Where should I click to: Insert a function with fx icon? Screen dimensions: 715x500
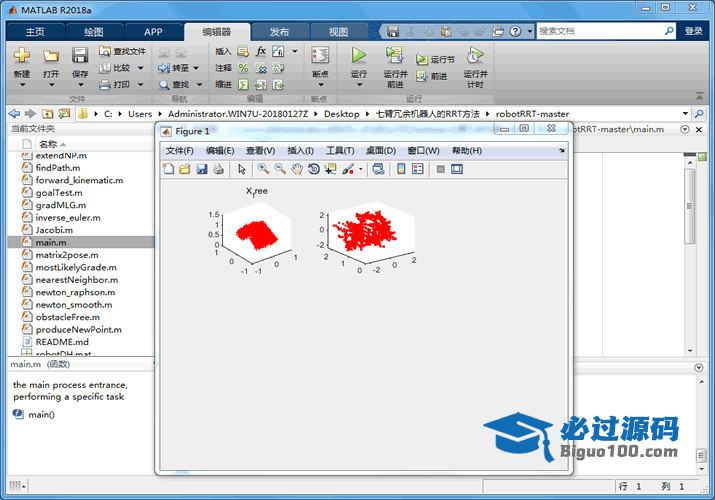pos(261,51)
